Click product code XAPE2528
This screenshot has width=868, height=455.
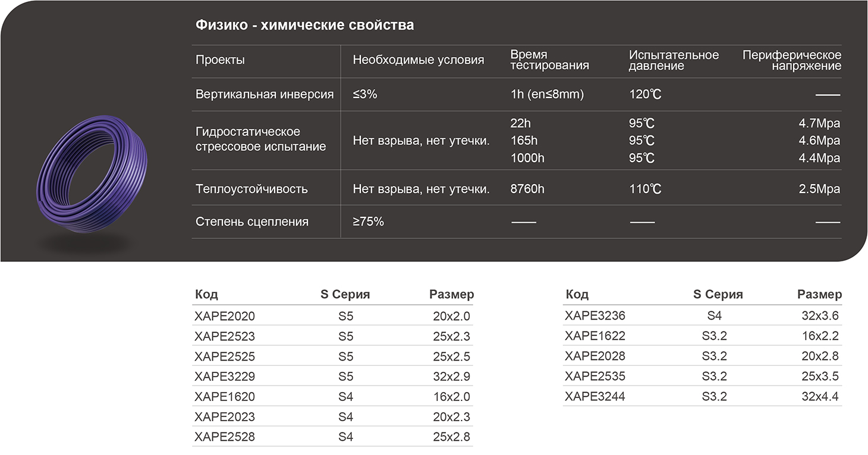click(224, 437)
